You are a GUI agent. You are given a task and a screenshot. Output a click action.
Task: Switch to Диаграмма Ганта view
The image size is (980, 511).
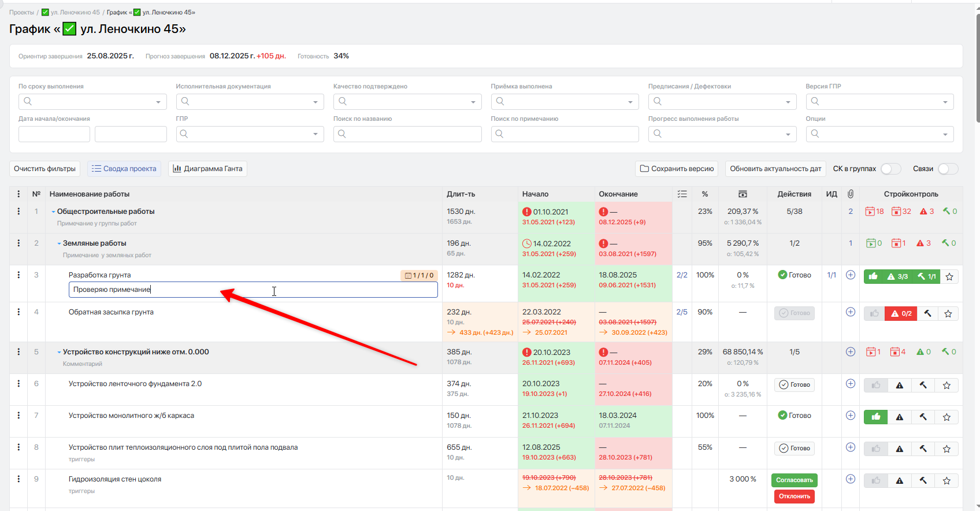(x=207, y=169)
